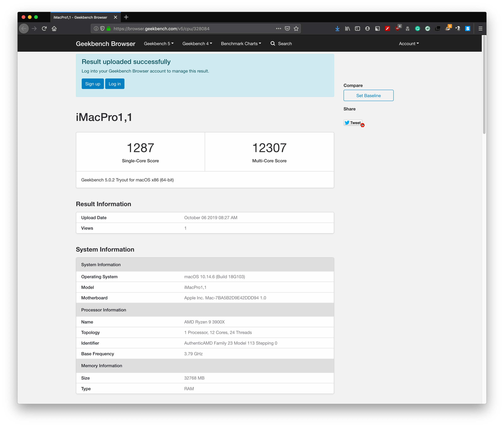This screenshot has height=427, width=504.
Task: Bookmark this page with the star
Action: [296, 29]
